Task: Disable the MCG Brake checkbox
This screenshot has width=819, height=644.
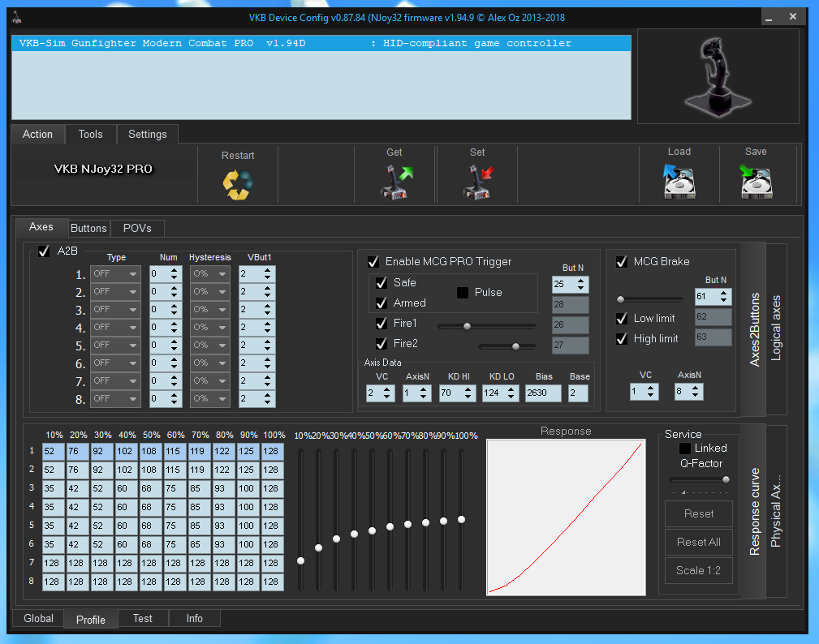Action: click(x=622, y=262)
